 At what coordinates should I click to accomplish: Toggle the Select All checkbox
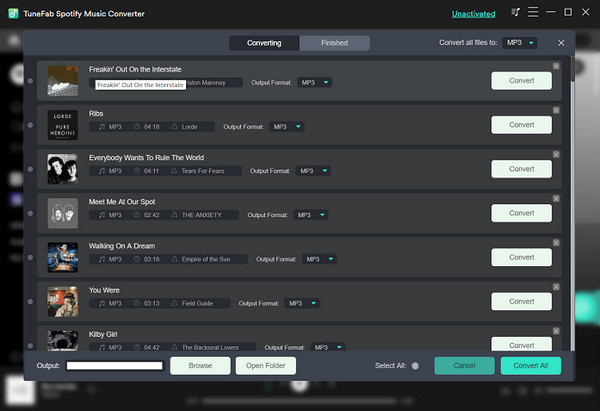415,366
